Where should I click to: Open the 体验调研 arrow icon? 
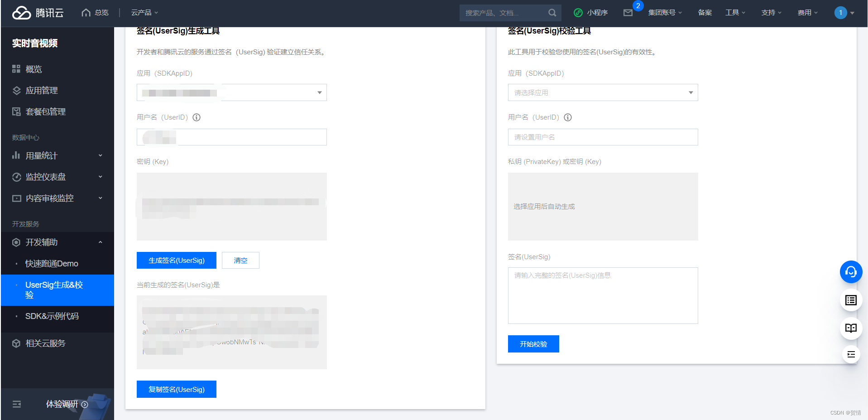tap(85, 405)
